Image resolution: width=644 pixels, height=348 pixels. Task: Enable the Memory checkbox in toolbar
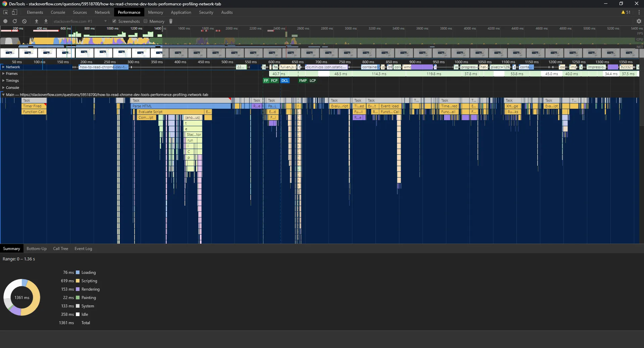pyautogui.click(x=146, y=21)
